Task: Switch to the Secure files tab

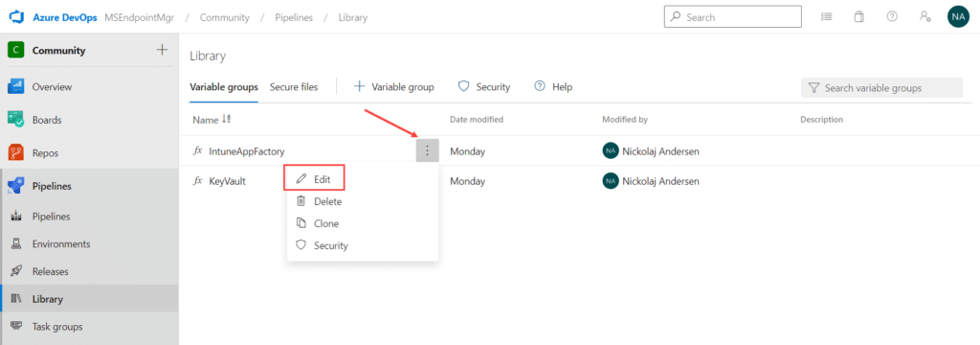Action: click(x=294, y=87)
